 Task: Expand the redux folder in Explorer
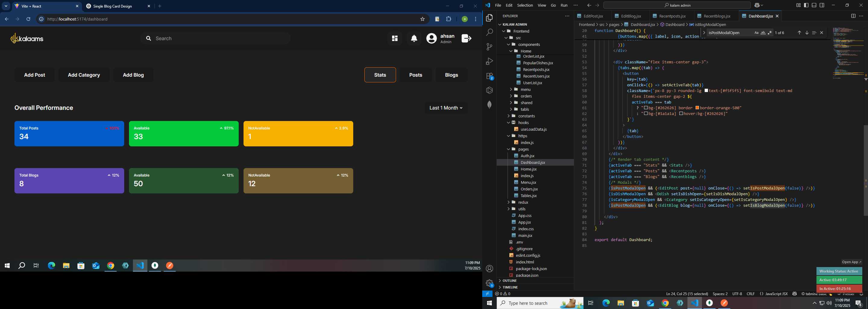535,202
